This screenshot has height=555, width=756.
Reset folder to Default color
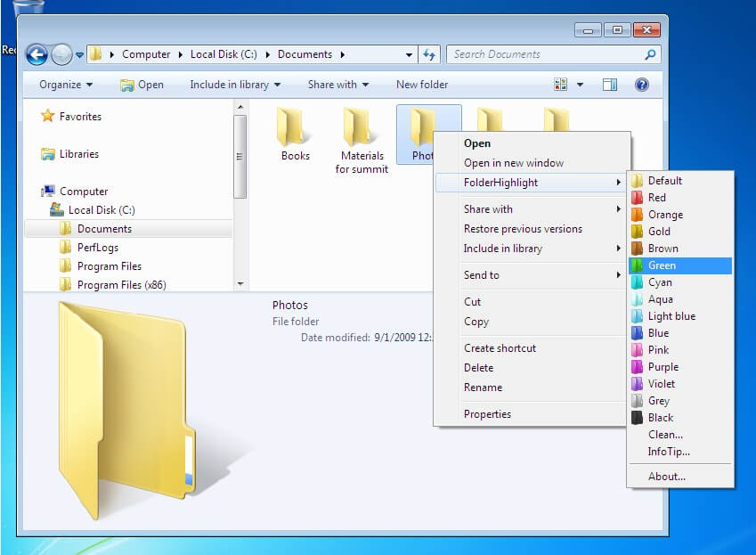(x=664, y=181)
